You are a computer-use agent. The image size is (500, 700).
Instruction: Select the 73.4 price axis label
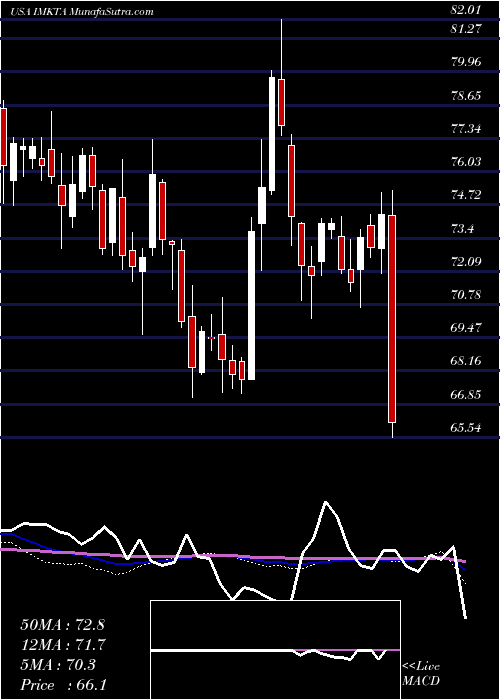pos(463,229)
